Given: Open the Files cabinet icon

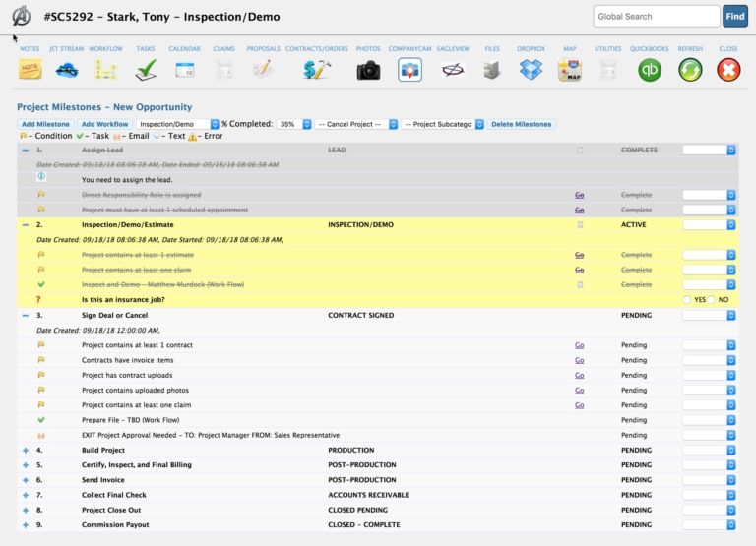Looking at the screenshot, I should [492, 71].
